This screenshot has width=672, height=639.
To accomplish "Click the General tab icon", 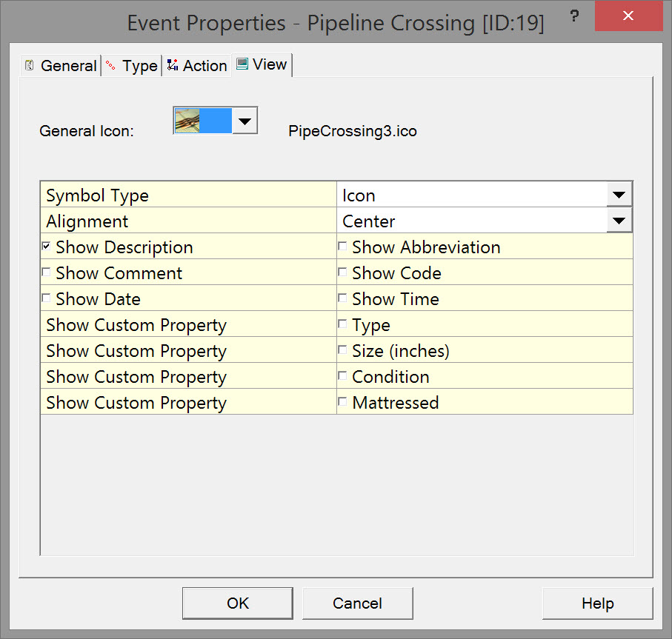I will pos(30,65).
